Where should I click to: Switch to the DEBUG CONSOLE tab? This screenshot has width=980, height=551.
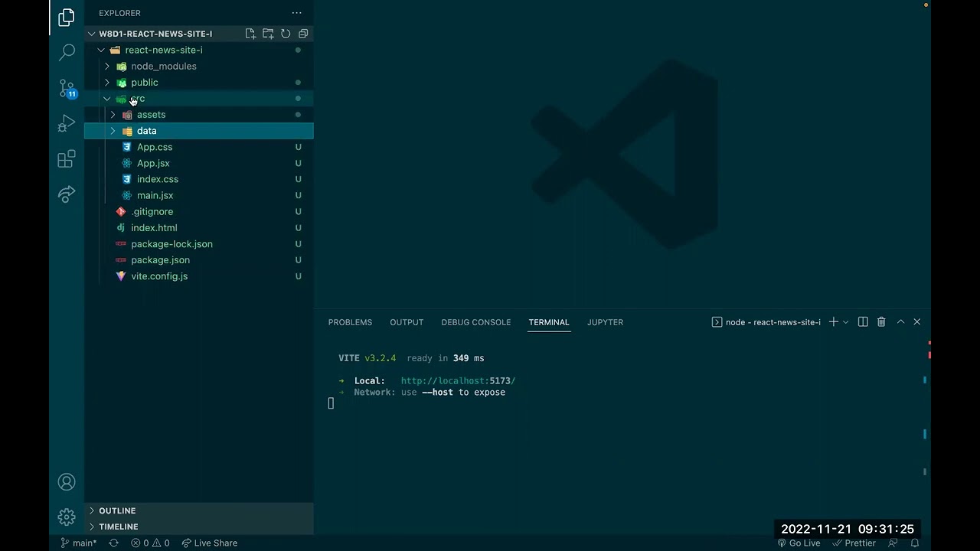pos(475,322)
